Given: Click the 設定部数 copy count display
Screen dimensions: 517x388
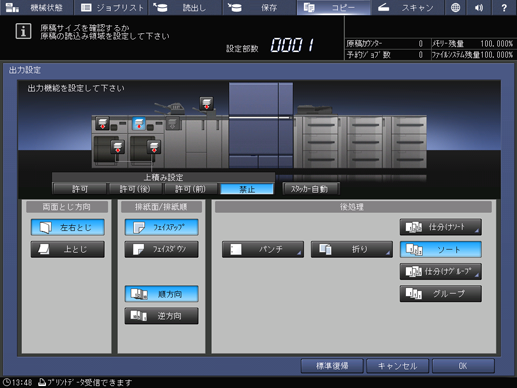Looking at the screenshot, I should tap(293, 45).
